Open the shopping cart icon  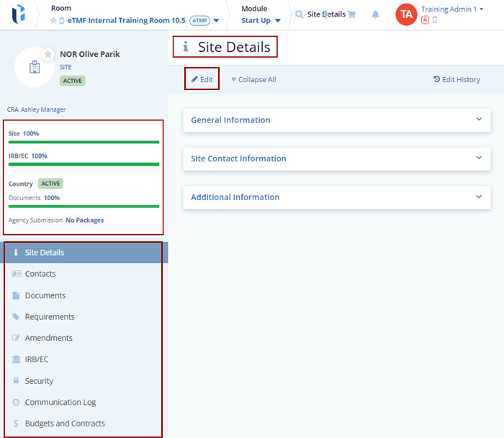[351, 14]
